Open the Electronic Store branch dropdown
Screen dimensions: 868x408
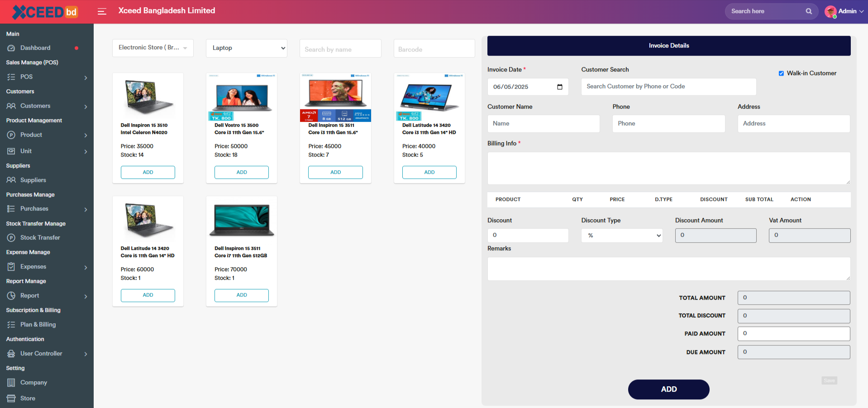[153, 48]
